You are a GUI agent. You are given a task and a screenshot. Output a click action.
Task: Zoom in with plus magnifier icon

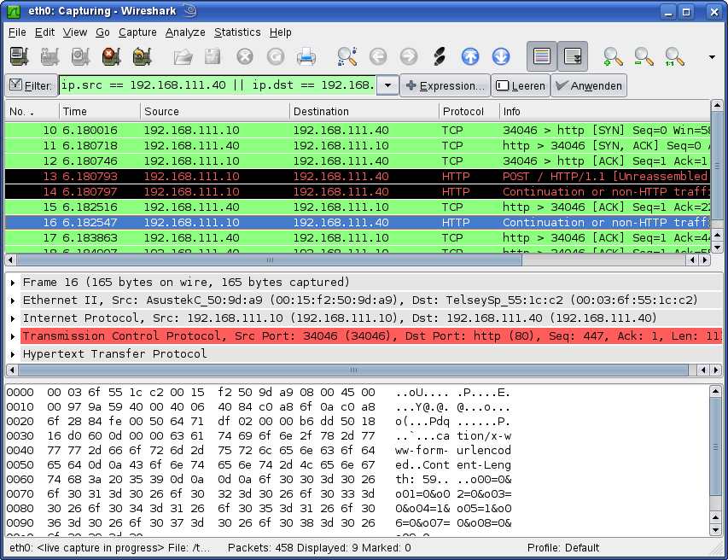[613, 56]
